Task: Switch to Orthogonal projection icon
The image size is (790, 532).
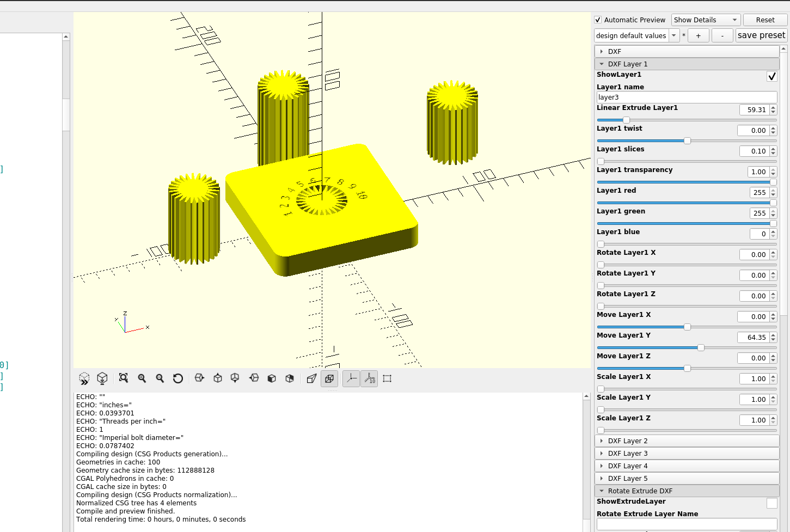Action: coord(329,378)
